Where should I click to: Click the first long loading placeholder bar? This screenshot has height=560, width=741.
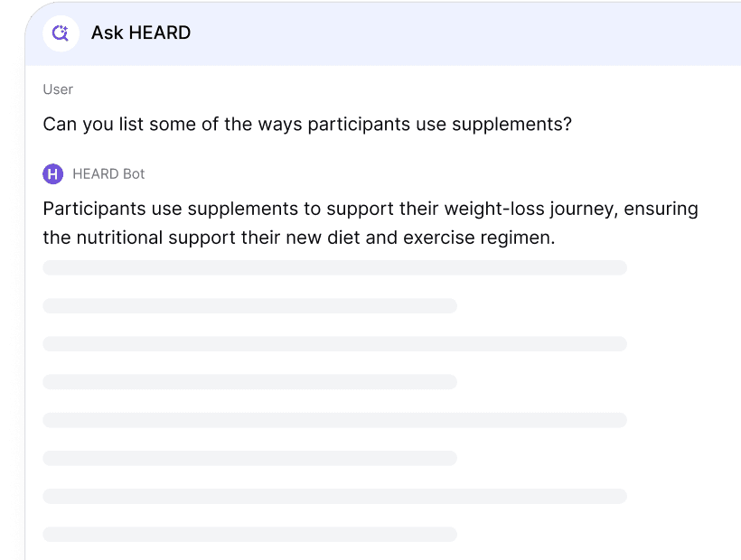click(334, 267)
